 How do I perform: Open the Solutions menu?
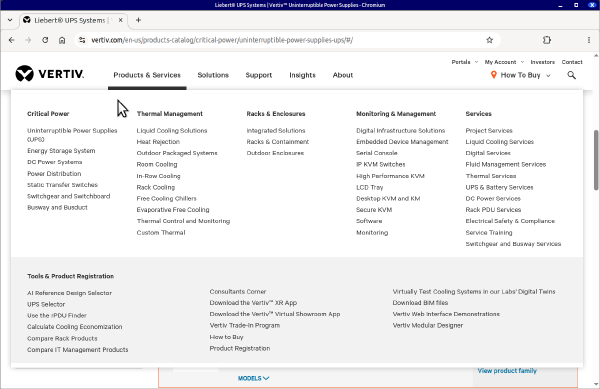click(x=213, y=75)
